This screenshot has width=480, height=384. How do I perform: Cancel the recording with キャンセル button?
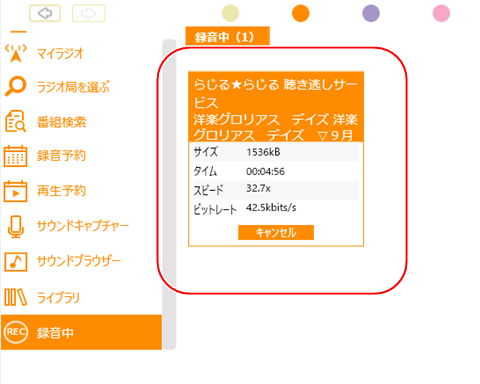276,232
